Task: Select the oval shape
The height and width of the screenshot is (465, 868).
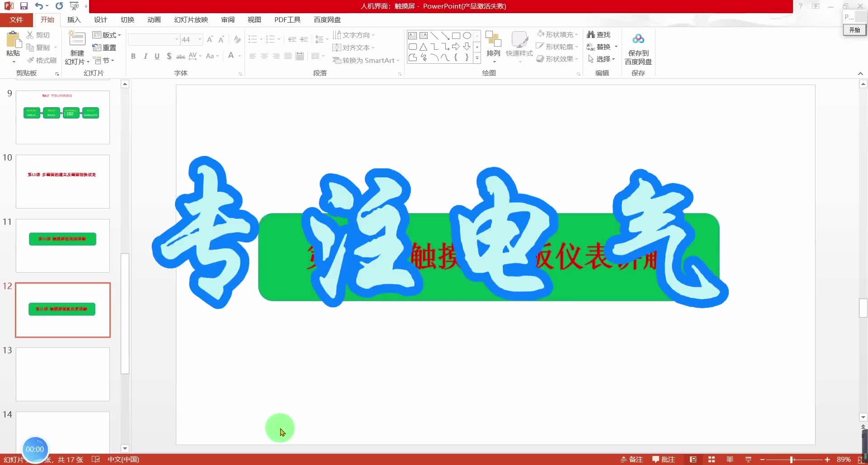Action: coord(467,35)
